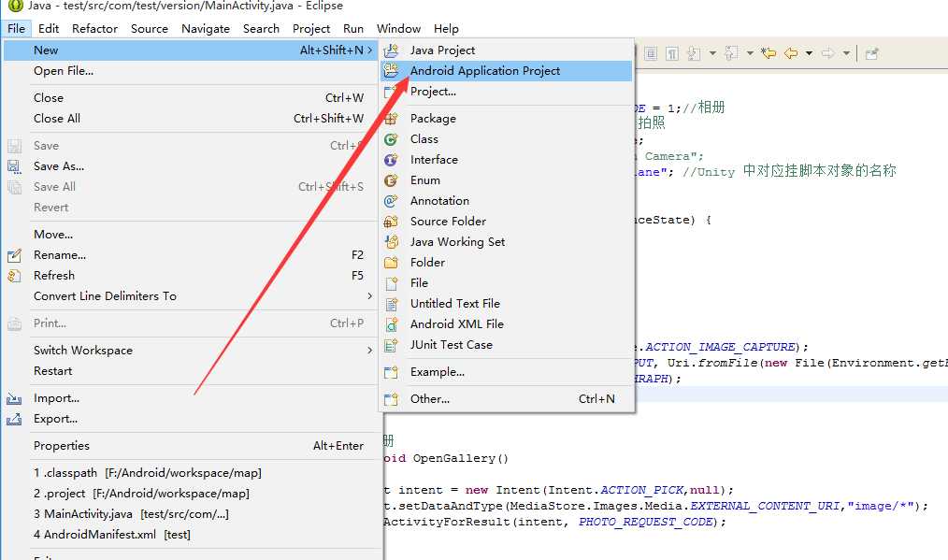
Task: Open the Back history dropdown arrow
Action: [809, 53]
